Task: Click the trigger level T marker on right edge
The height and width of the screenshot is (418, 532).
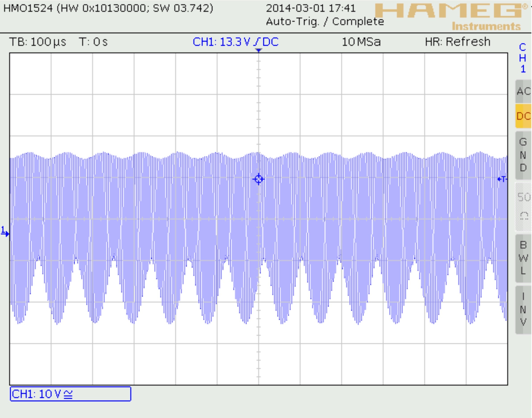Action: click(x=502, y=179)
